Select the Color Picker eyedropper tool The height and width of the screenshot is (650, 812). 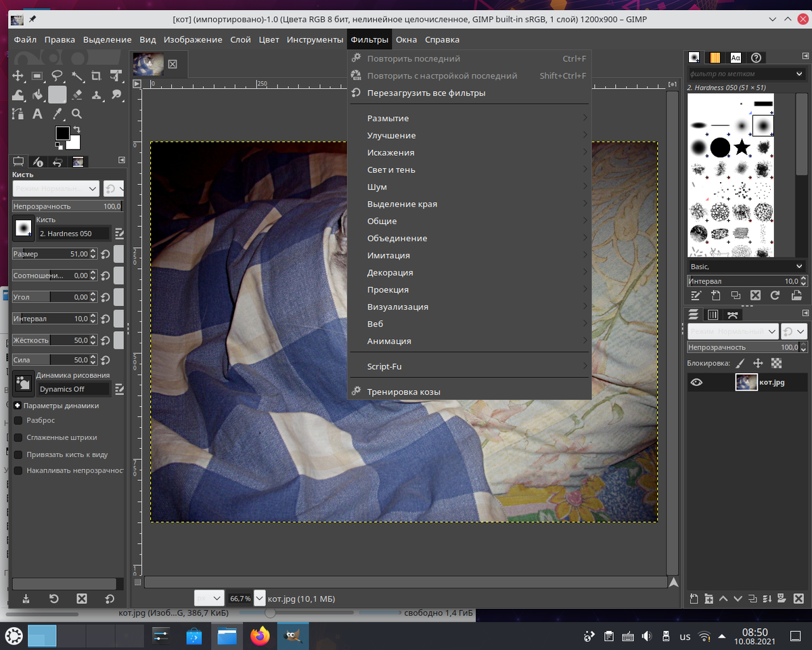point(58,114)
